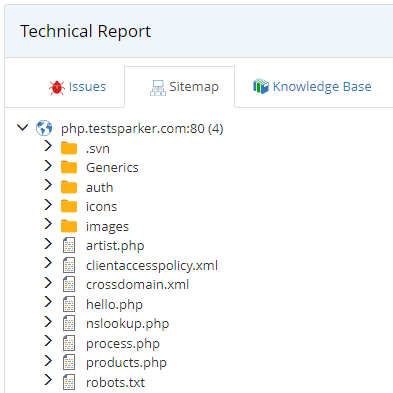The height and width of the screenshot is (393, 393).
Task: Open the Issues tab
Action: point(77,87)
